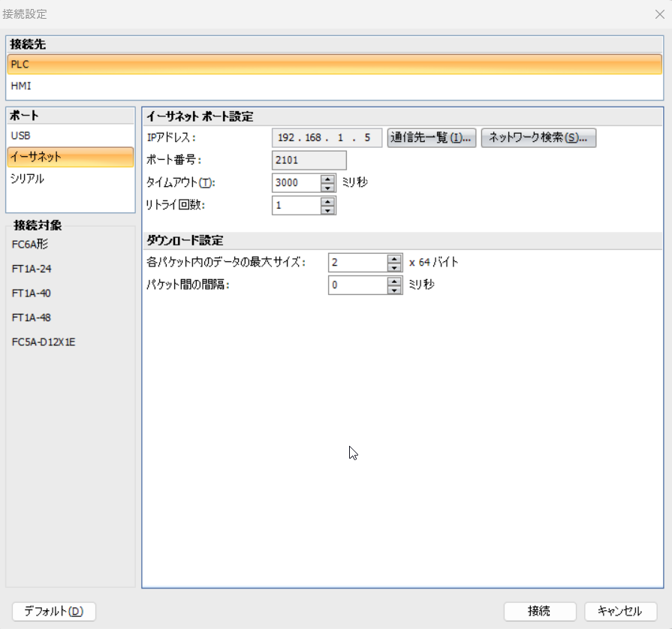Screen dimensions: 672x629
Task: Click the packet interval field
Action: [357, 285]
